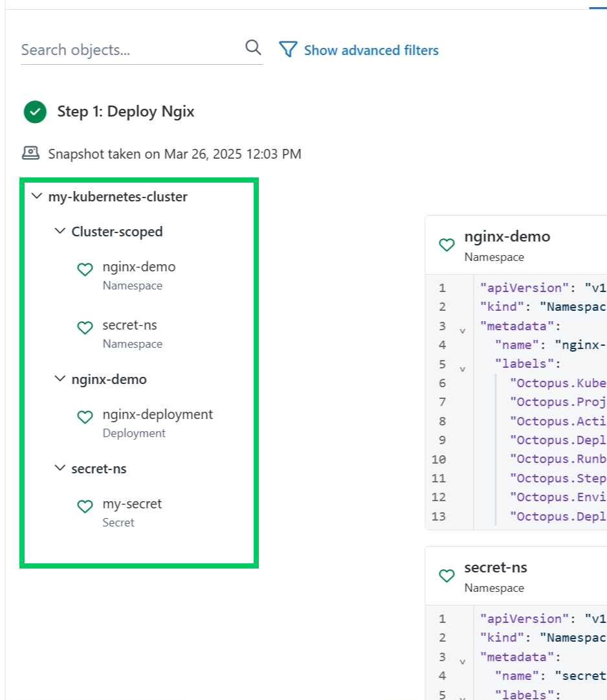Click Snapshot taken on Mar 26 text

click(x=175, y=154)
